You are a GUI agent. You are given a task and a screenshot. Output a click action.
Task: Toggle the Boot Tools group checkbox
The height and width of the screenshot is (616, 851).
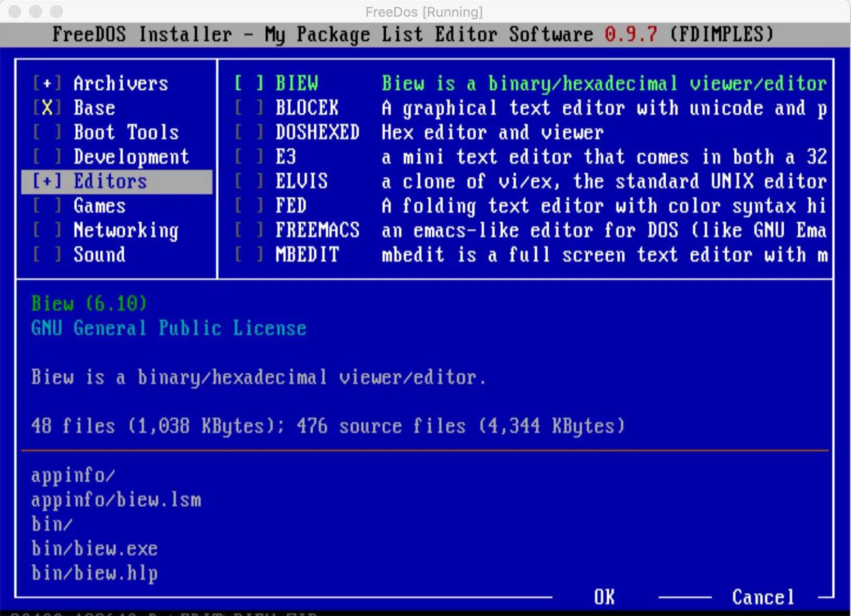47,133
